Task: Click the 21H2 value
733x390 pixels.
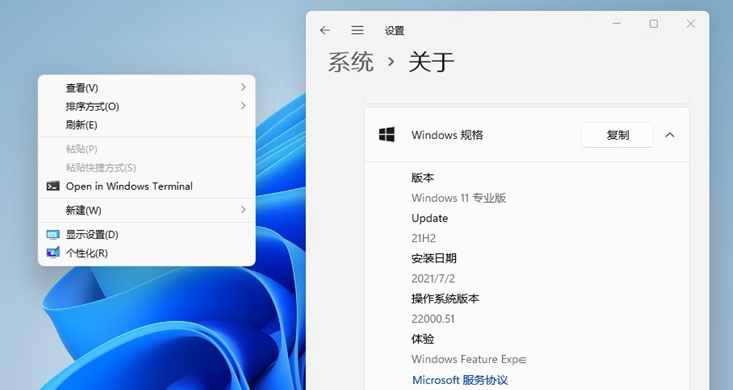Action: pos(424,238)
